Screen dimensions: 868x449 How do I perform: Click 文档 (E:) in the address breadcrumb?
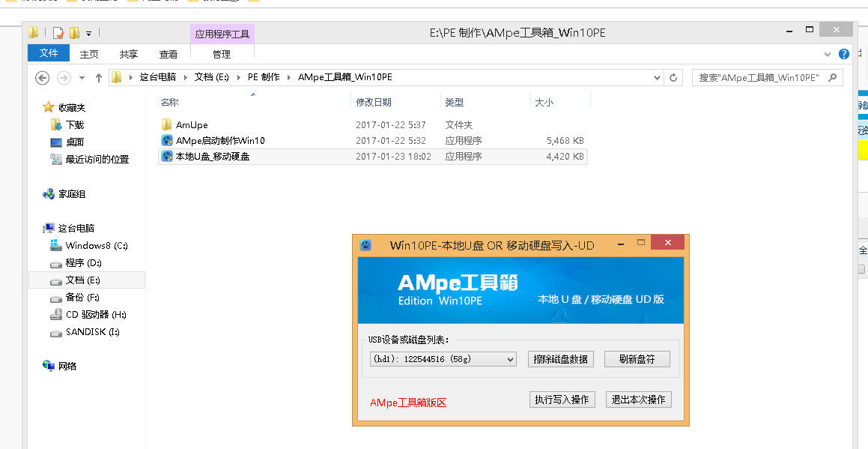[x=211, y=77]
